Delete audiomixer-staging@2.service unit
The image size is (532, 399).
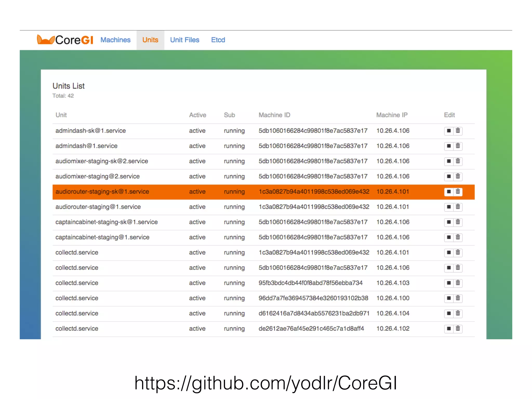(458, 176)
